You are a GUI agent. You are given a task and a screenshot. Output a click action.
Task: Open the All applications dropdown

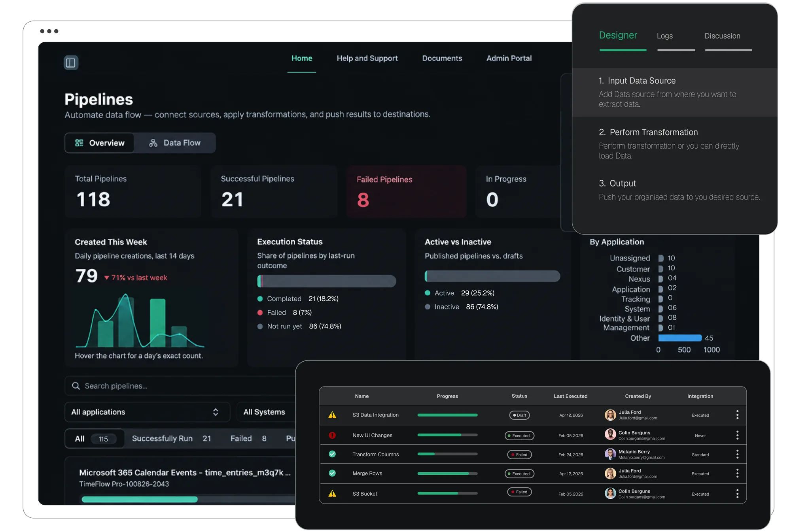coord(147,412)
